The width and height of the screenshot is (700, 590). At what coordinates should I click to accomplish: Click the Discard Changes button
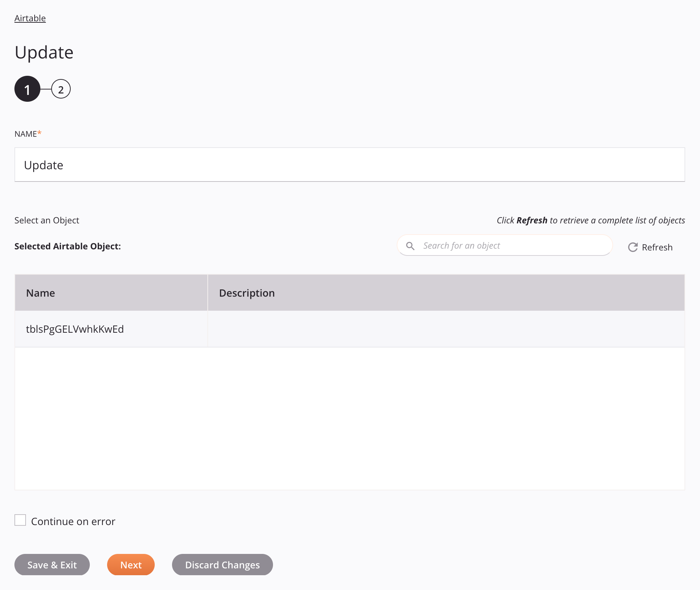(x=222, y=565)
